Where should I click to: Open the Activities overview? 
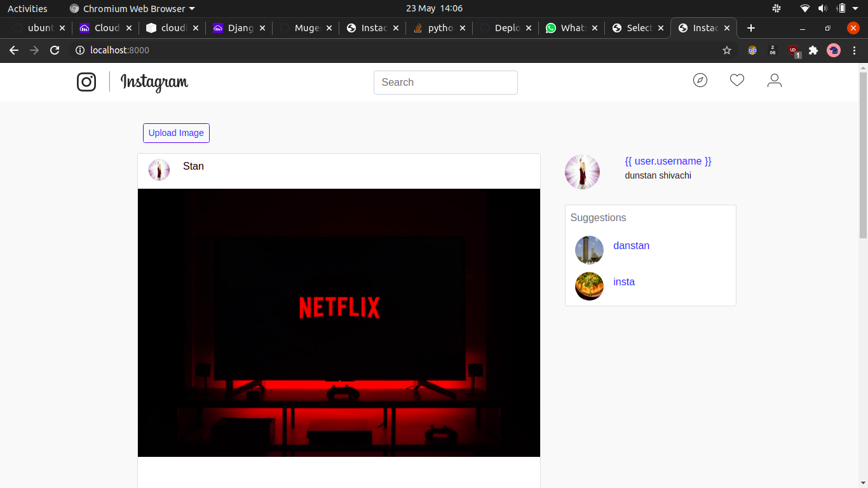(x=27, y=8)
